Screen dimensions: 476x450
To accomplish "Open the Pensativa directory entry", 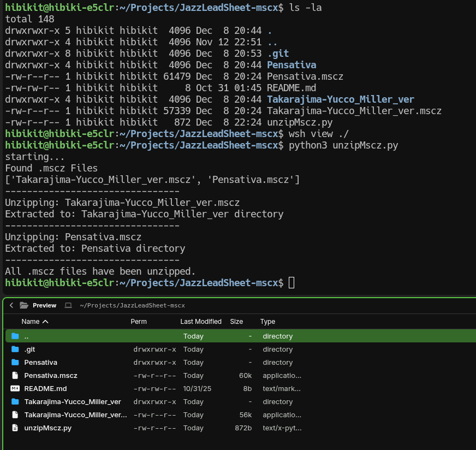I will [x=41, y=362].
